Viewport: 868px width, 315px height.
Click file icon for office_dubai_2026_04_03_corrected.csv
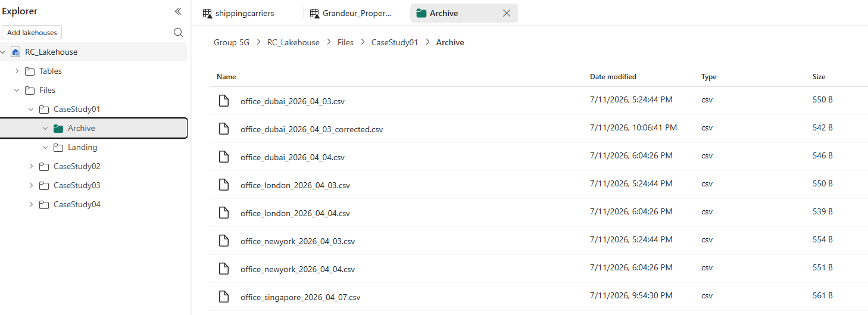pyautogui.click(x=224, y=129)
